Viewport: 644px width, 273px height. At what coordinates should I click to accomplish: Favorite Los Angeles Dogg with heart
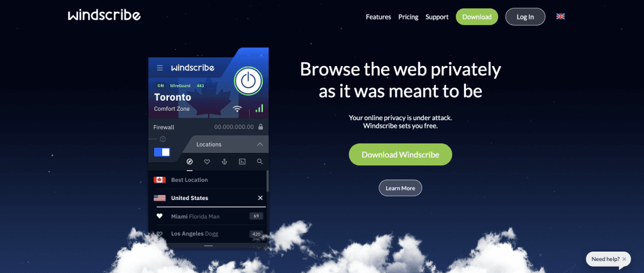click(159, 234)
